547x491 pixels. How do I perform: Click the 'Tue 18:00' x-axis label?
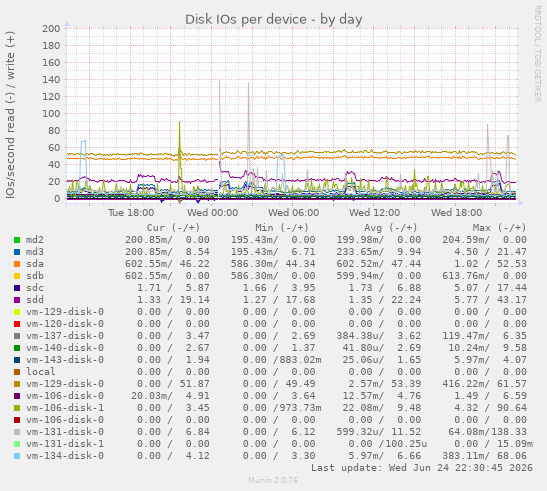(131, 213)
